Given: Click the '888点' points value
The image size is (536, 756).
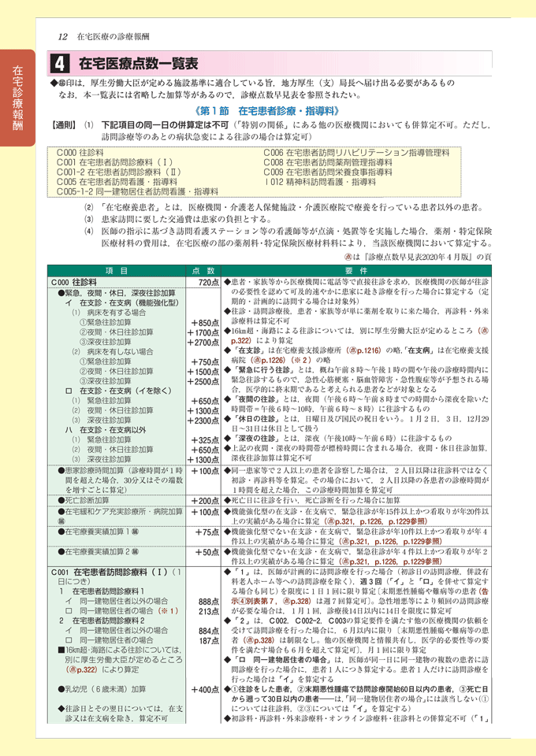Looking at the screenshot, I should point(208,602).
